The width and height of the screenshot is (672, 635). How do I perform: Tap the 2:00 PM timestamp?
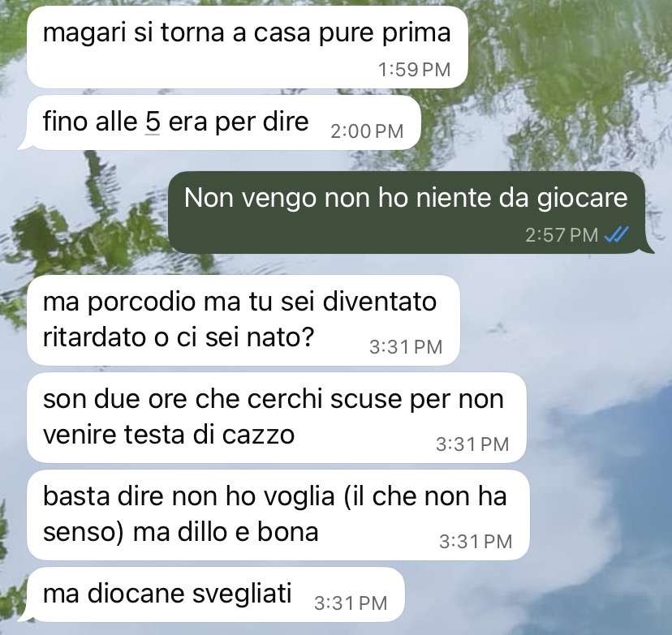(367, 131)
